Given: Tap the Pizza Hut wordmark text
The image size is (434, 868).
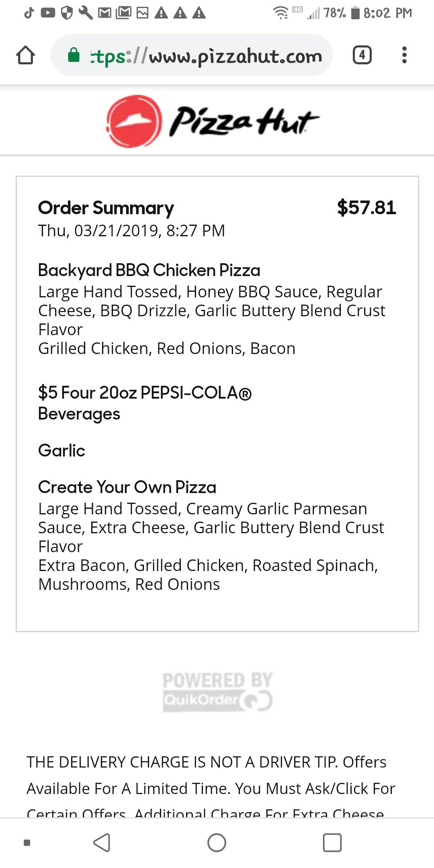Looking at the screenshot, I should tap(244, 121).
